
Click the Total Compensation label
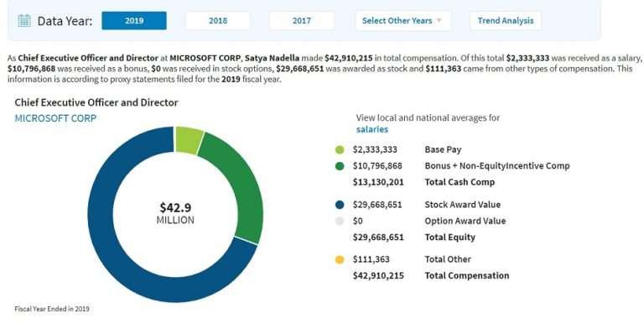point(467,275)
